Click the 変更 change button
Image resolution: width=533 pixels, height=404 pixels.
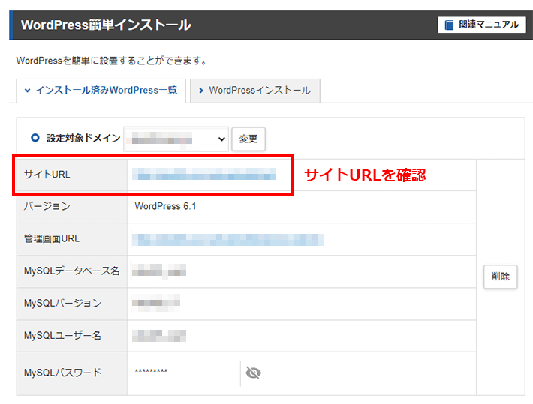click(248, 139)
